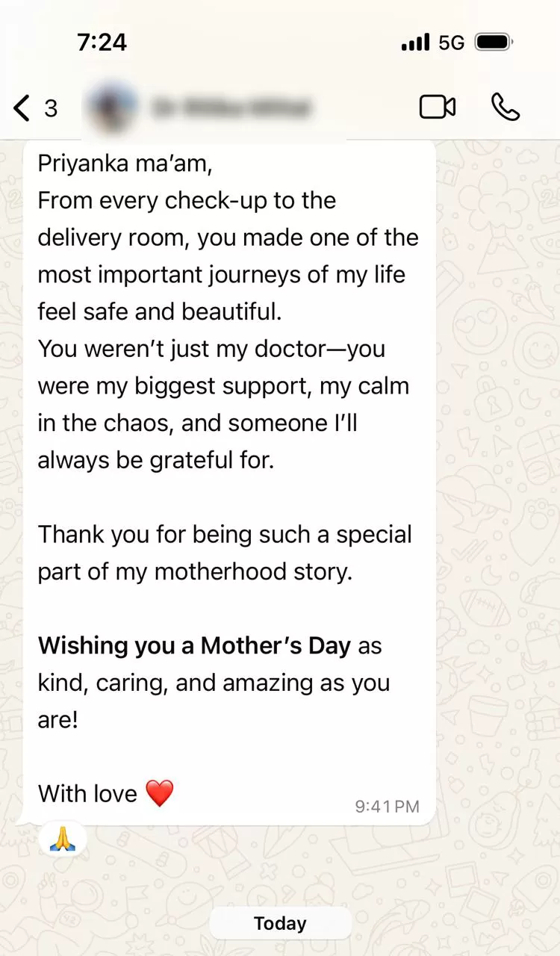Viewport: 560px width, 956px height.
Task: Tap the back arrow to leave chat
Action: pos(22,108)
